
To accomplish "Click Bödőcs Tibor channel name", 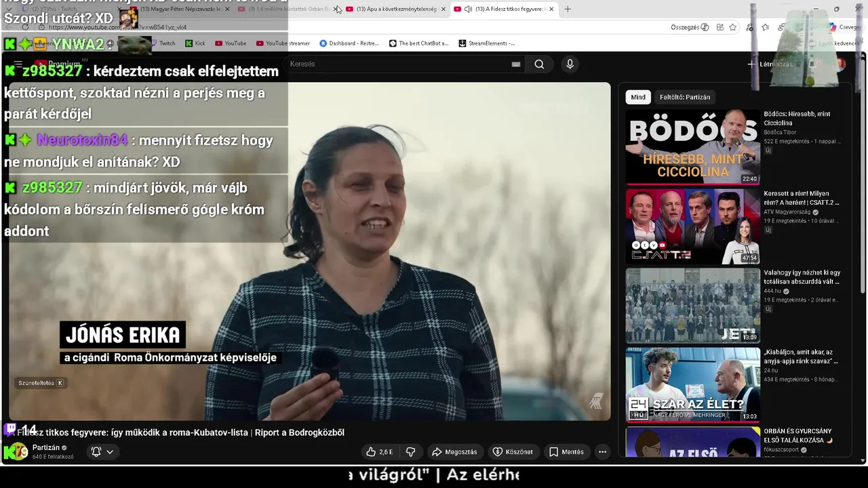I will pyautogui.click(x=780, y=132).
